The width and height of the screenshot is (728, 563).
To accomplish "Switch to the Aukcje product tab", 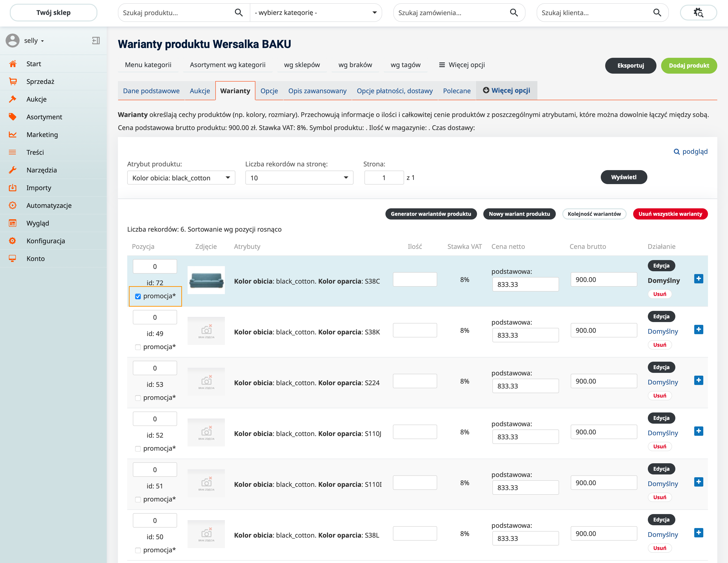I will (200, 91).
